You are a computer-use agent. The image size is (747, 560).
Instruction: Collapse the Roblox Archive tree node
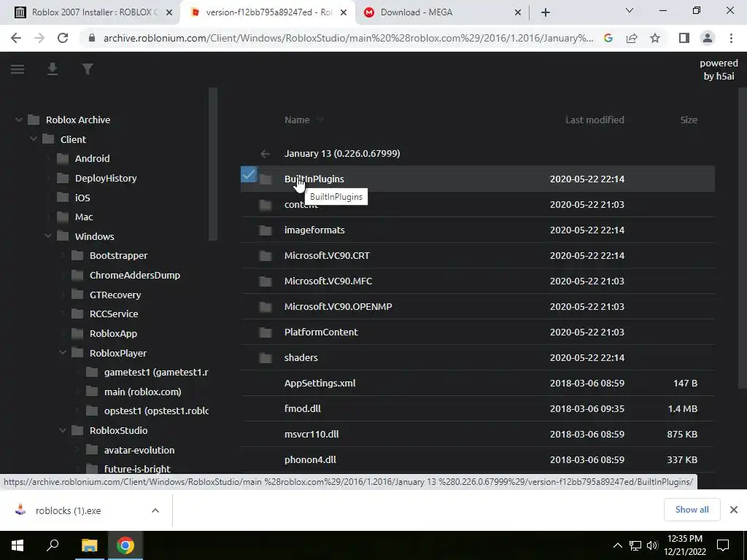pyautogui.click(x=18, y=120)
